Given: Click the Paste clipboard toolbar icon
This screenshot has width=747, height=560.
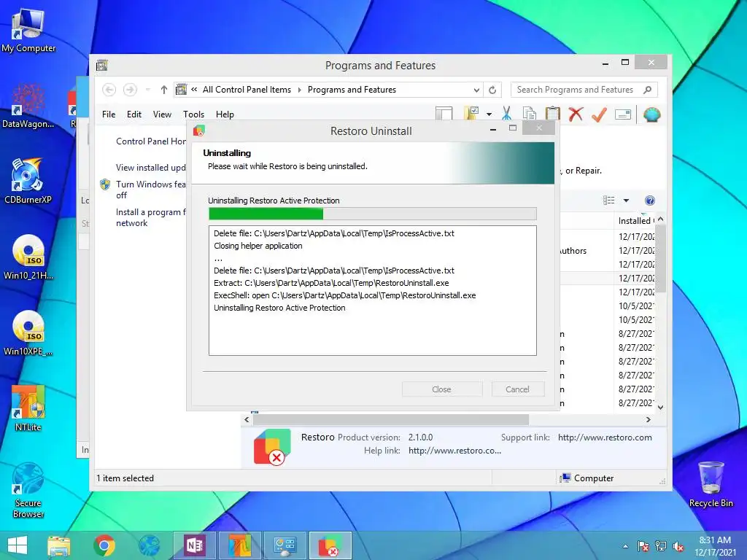Looking at the screenshot, I should (553, 114).
